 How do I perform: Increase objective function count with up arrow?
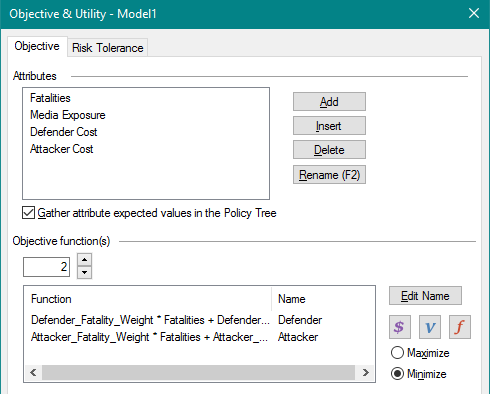[x=85, y=259]
